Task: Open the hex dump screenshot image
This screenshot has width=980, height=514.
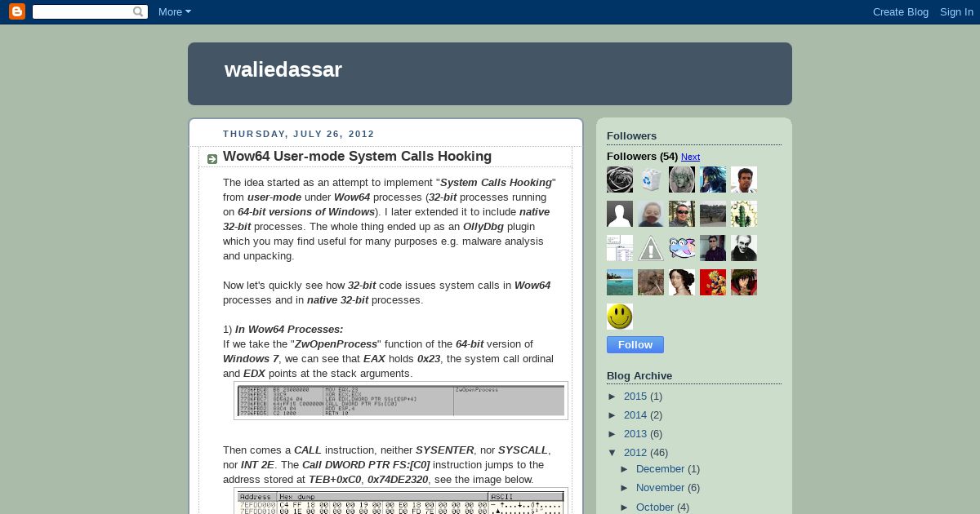Action: pos(401,501)
